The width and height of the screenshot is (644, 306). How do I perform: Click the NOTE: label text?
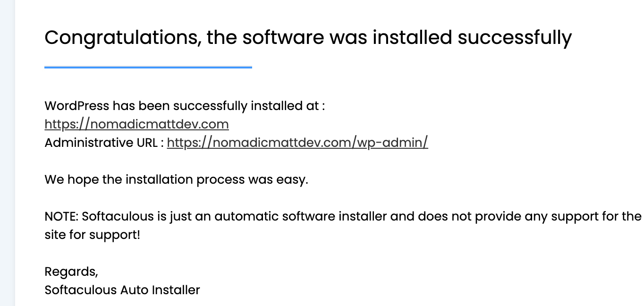[x=61, y=217]
